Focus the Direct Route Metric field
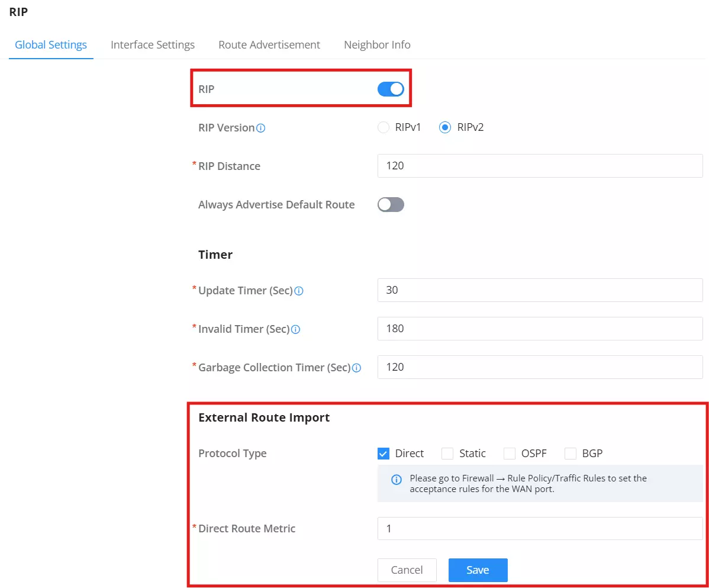Screen dimensions: 709x588 [x=540, y=528]
